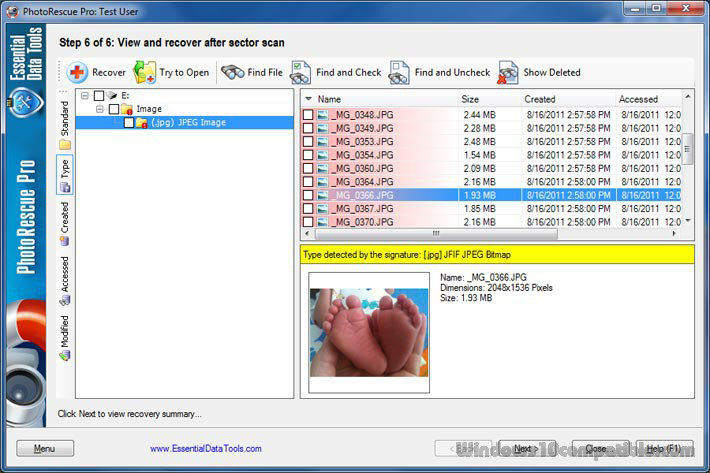Check the box for _MG_0348.JPG
The image size is (710, 473).
point(308,116)
